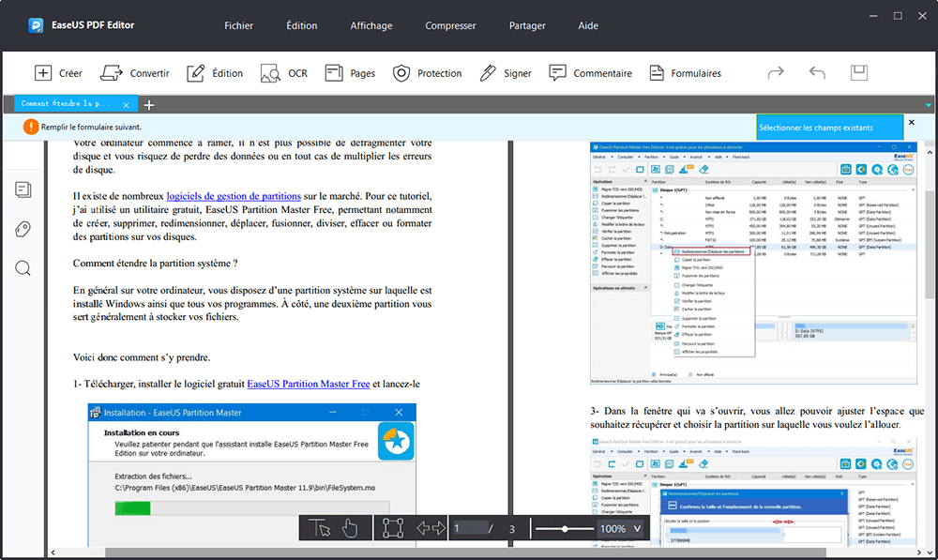Expand the tab list arrow at tab bar end
Screen dimensions: 938x560
pos(929,105)
